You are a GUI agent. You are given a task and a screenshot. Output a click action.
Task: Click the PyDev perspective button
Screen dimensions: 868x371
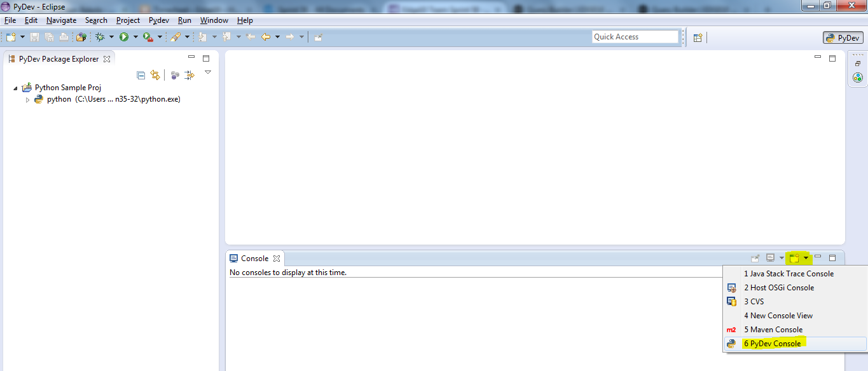tap(843, 37)
